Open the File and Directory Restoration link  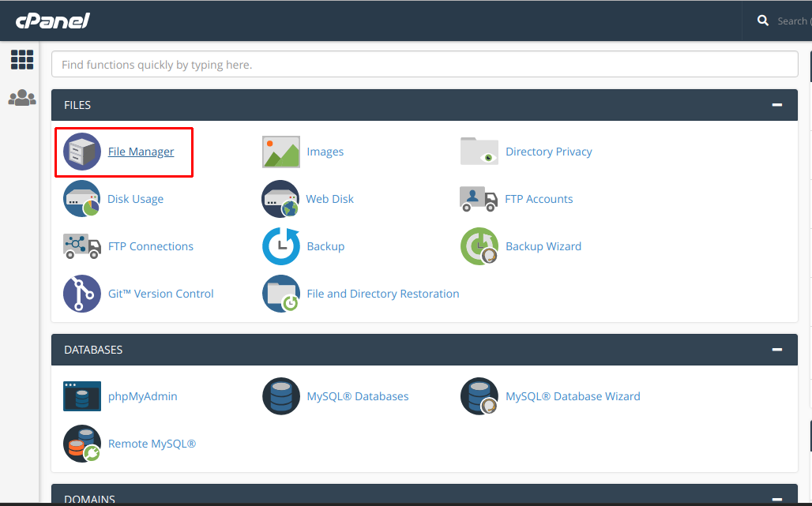pos(383,293)
